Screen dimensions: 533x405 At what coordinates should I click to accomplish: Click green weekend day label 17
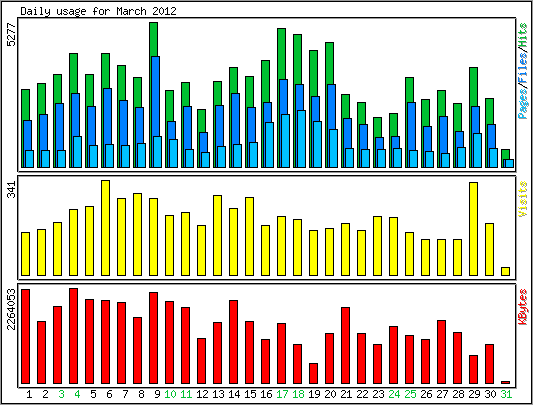pyautogui.click(x=282, y=394)
